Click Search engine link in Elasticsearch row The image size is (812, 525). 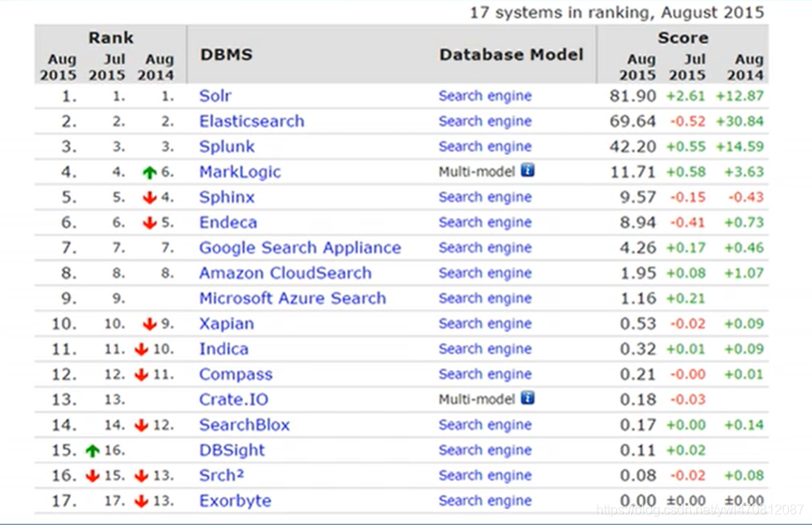(x=484, y=121)
